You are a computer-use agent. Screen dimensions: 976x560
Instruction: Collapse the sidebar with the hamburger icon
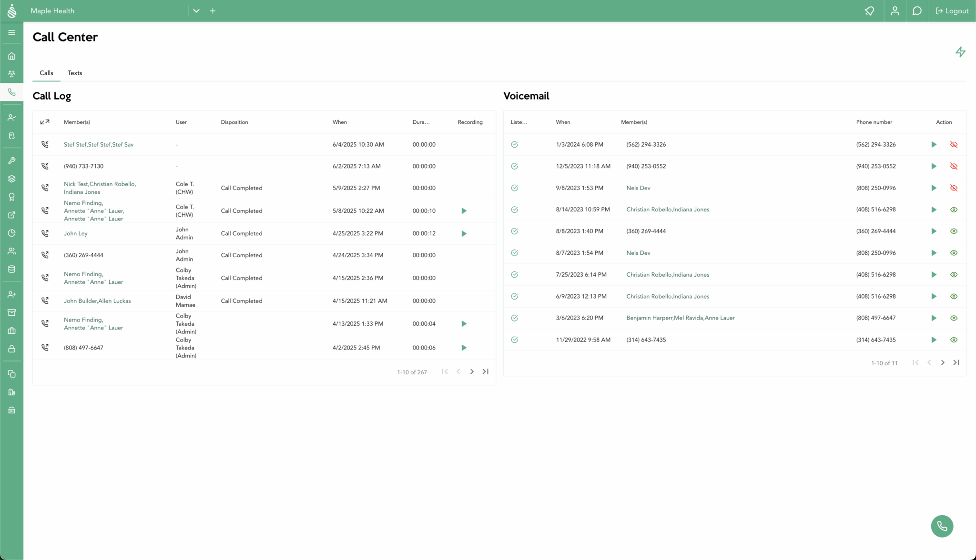click(x=11, y=32)
